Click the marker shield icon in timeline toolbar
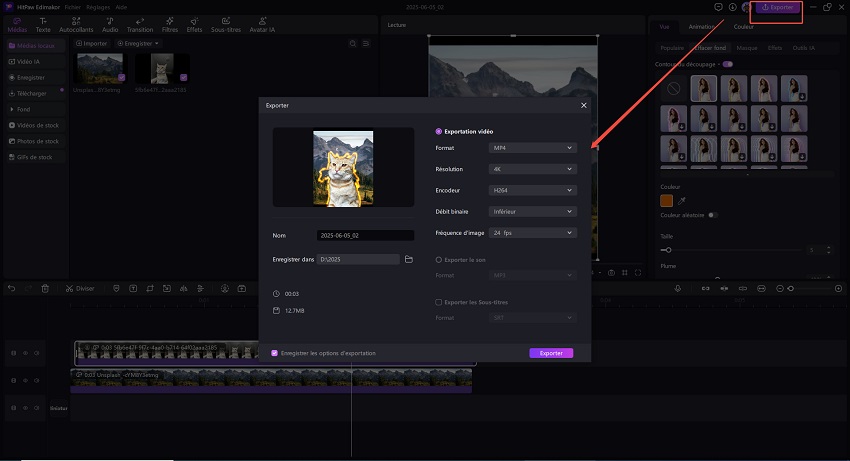Image resolution: width=850 pixels, height=461 pixels. (x=116, y=289)
